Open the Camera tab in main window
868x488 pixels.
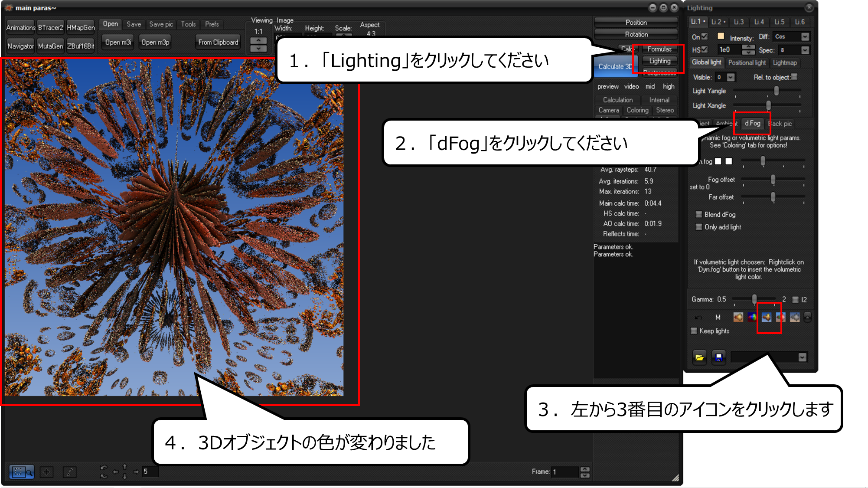(x=609, y=110)
